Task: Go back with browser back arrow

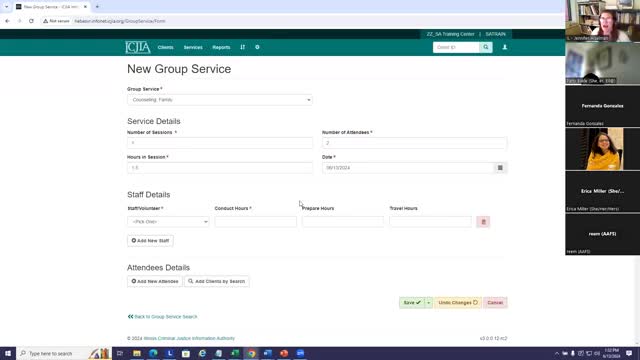Action: click(7, 21)
